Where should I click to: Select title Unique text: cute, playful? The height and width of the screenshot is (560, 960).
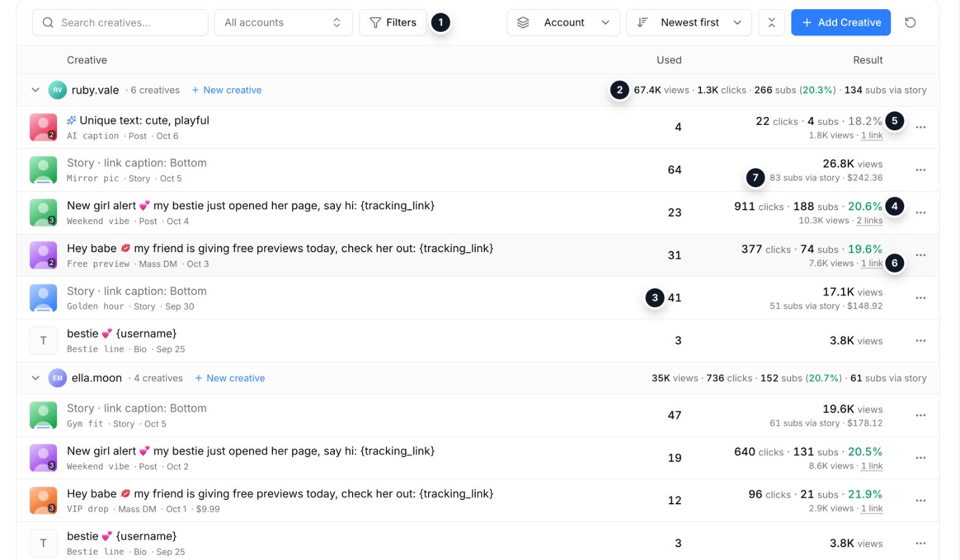click(144, 121)
